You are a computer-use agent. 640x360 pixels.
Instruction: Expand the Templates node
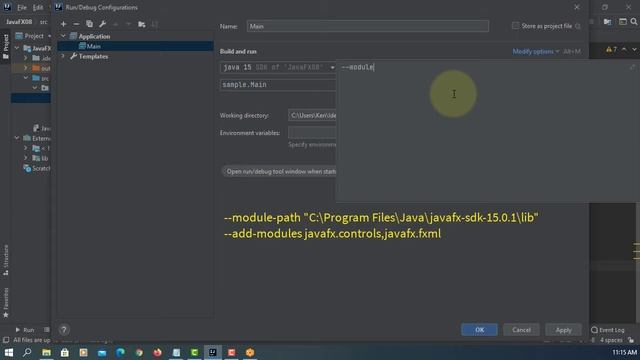pos(63,56)
